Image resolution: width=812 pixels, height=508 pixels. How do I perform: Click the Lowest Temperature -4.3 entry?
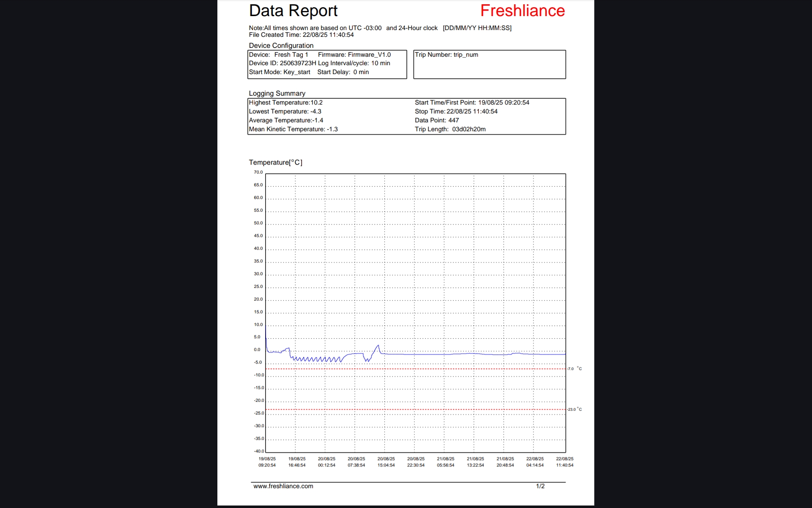click(x=285, y=111)
